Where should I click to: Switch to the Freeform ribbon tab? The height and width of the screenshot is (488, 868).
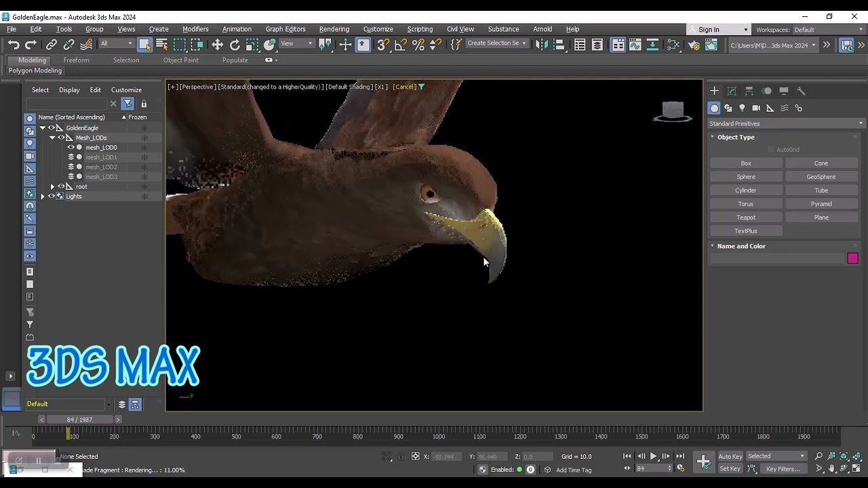pyautogui.click(x=76, y=60)
